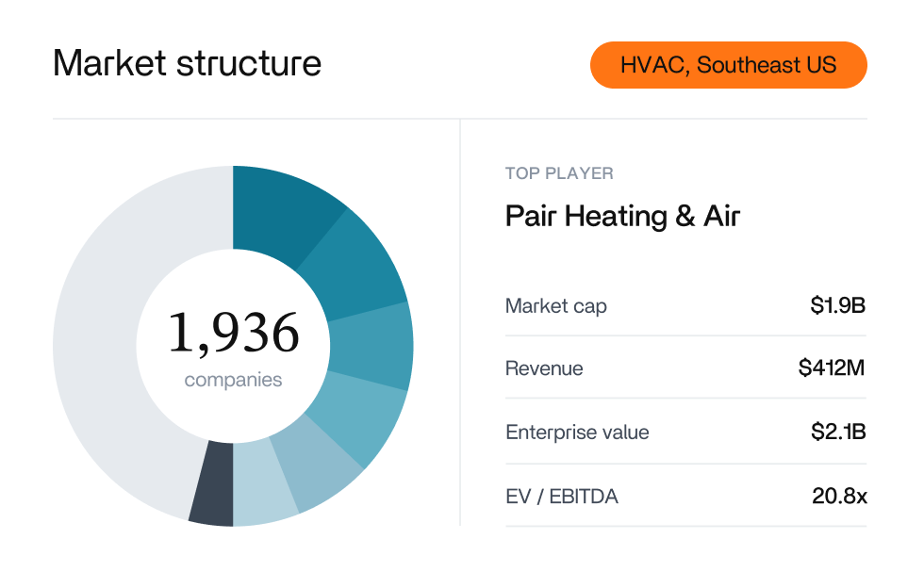Click the Market cap $1.9B value
924x588 pixels.
point(837,305)
